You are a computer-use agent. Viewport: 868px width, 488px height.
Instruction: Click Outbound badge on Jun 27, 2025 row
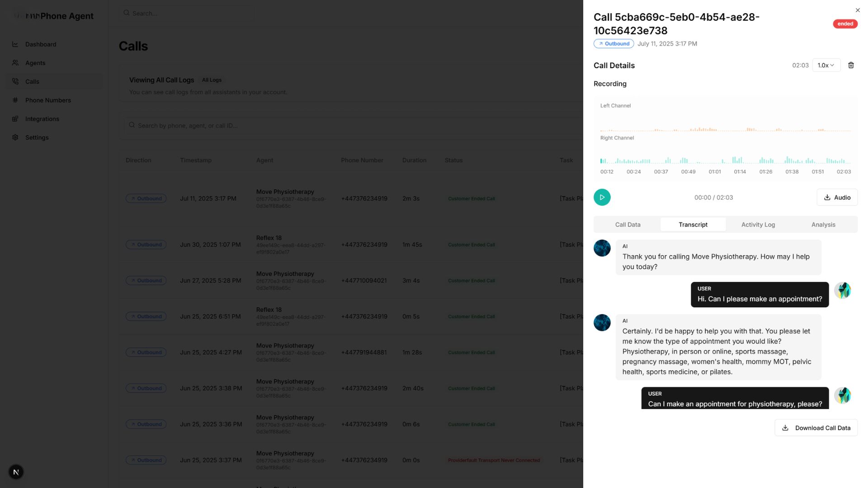coord(146,281)
